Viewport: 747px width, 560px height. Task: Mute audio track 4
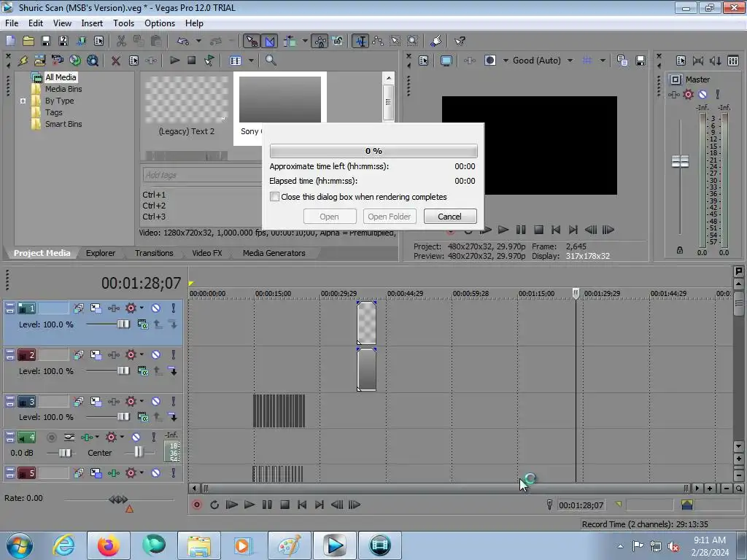tap(136, 437)
